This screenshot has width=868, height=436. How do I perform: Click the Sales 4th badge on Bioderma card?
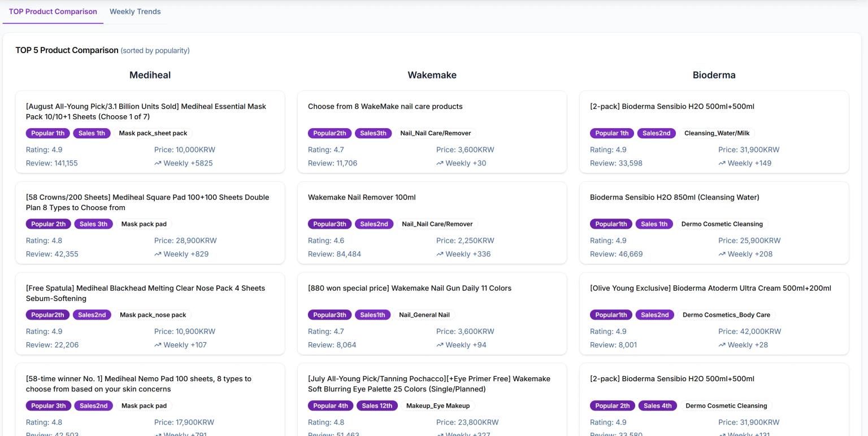[657, 406]
